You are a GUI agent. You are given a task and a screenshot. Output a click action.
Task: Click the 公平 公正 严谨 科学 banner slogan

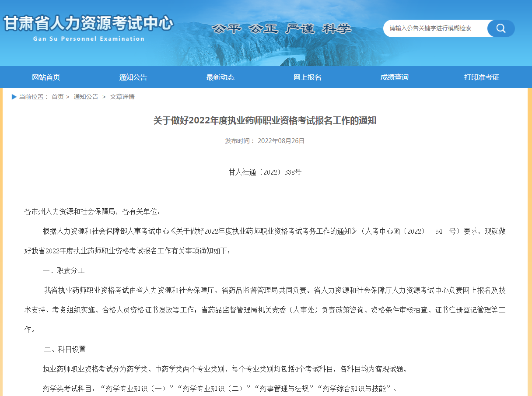click(x=281, y=29)
